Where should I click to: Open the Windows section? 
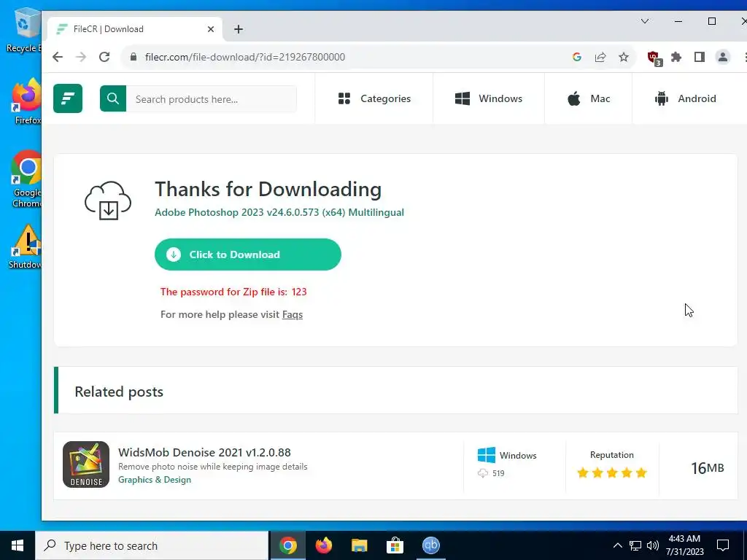[488, 98]
